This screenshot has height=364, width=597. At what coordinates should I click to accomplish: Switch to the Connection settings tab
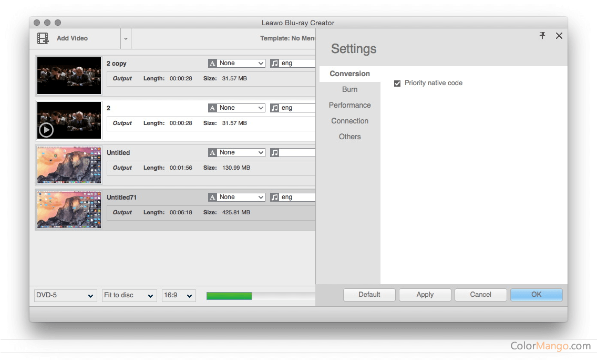349,121
